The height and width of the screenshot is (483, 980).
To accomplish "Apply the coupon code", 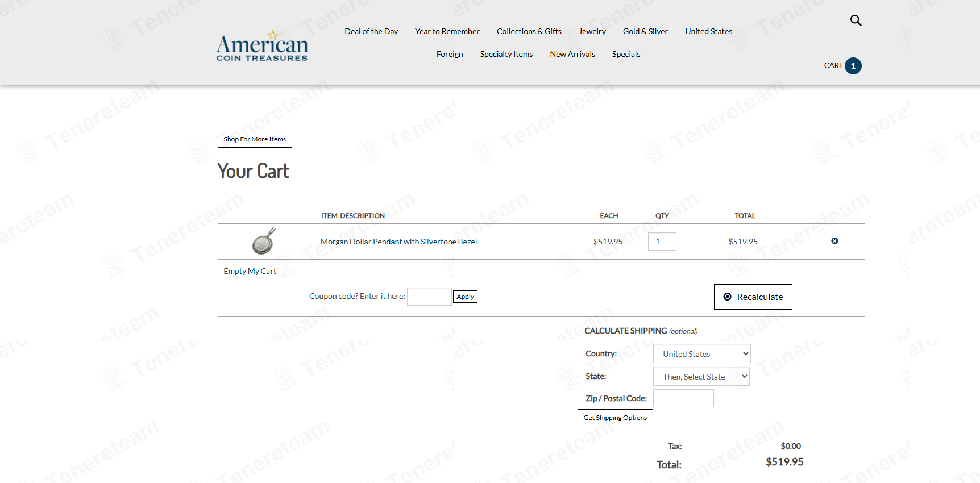I will [x=466, y=297].
